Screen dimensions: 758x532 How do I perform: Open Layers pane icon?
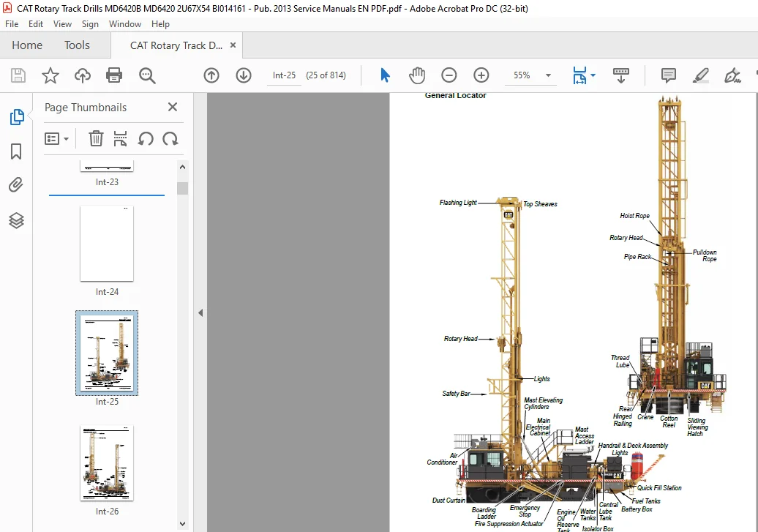[16, 220]
